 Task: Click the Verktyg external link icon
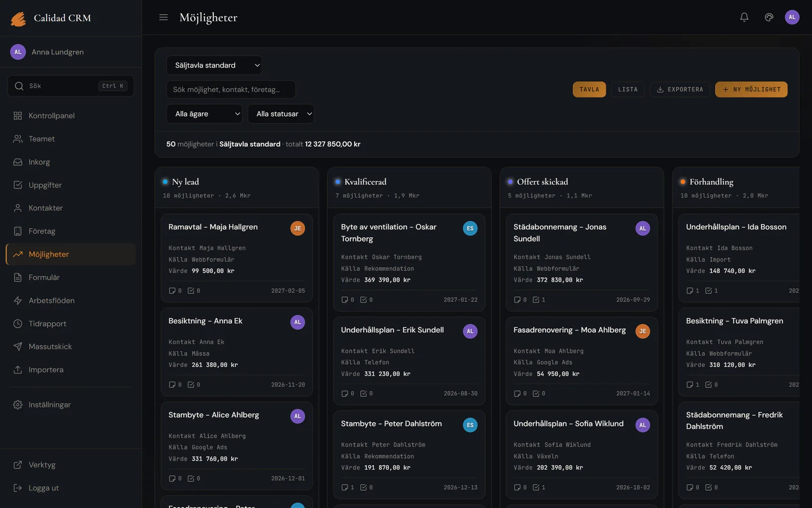[18, 465]
